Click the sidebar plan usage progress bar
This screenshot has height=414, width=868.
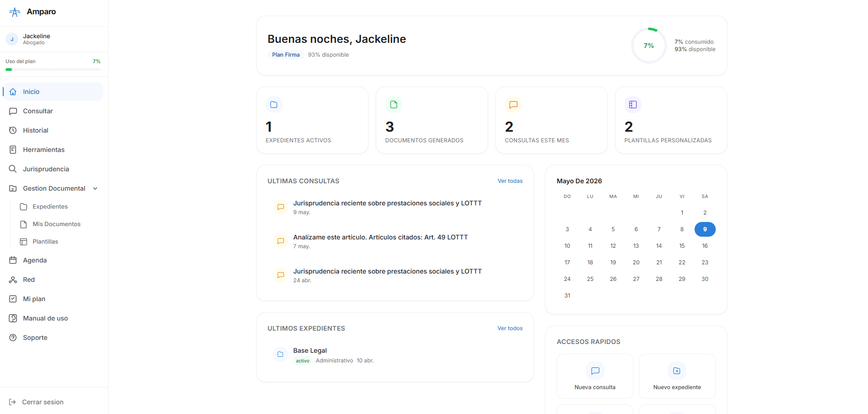pyautogui.click(x=53, y=70)
